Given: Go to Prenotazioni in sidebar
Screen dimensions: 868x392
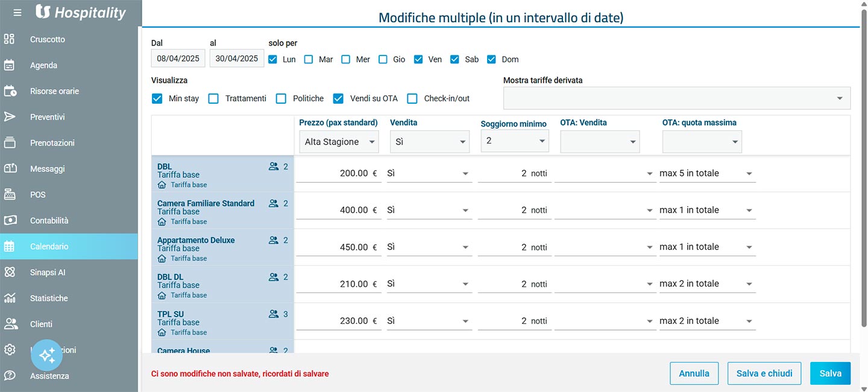Looking at the screenshot, I should [x=52, y=143].
